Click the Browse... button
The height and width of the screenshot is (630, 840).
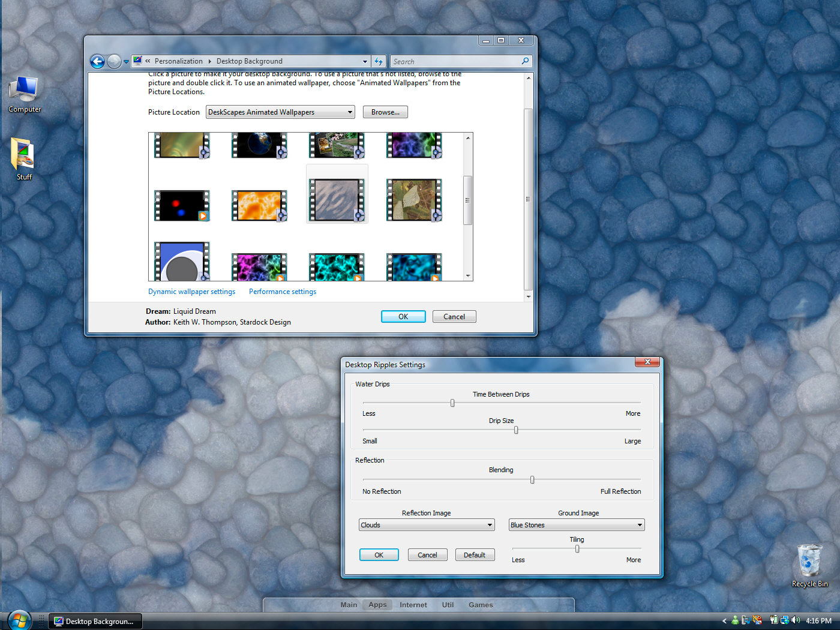pos(385,112)
